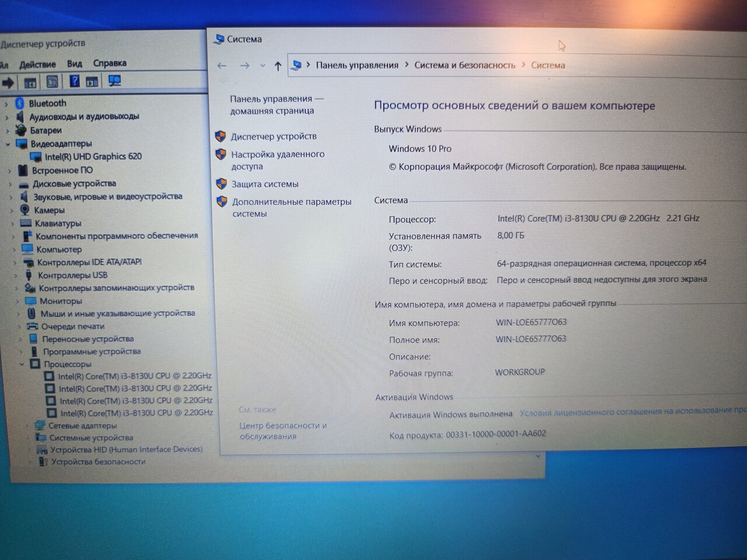Image resolution: width=747 pixels, height=560 pixels.
Task: Collapse the Видеоадаптеры tree node
Action: coord(8,143)
